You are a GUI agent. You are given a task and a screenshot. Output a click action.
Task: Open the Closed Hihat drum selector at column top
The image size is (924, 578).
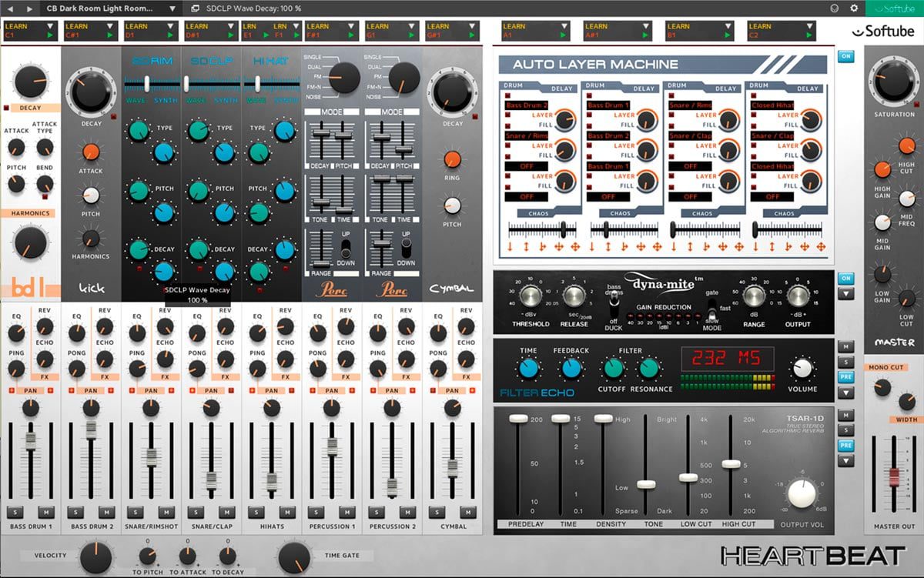[773, 105]
